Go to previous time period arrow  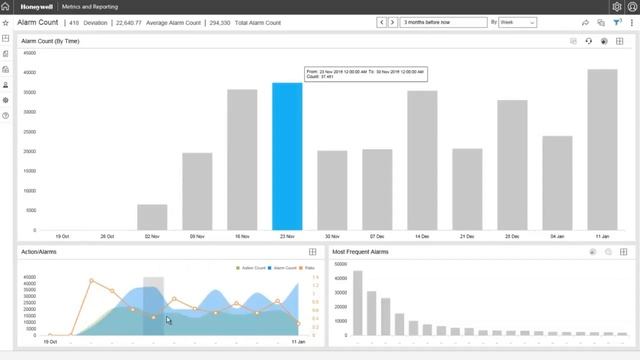pyautogui.click(x=382, y=22)
